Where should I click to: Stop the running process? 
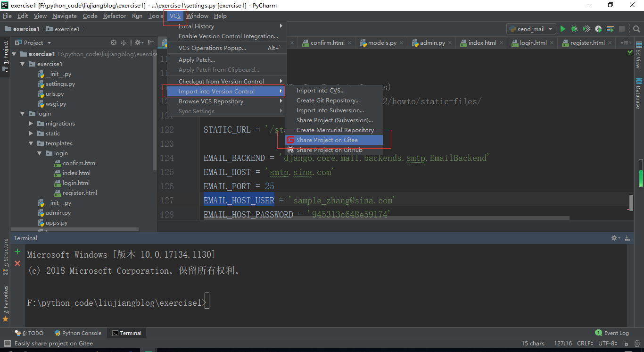pyautogui.click(x=622, y=29)
